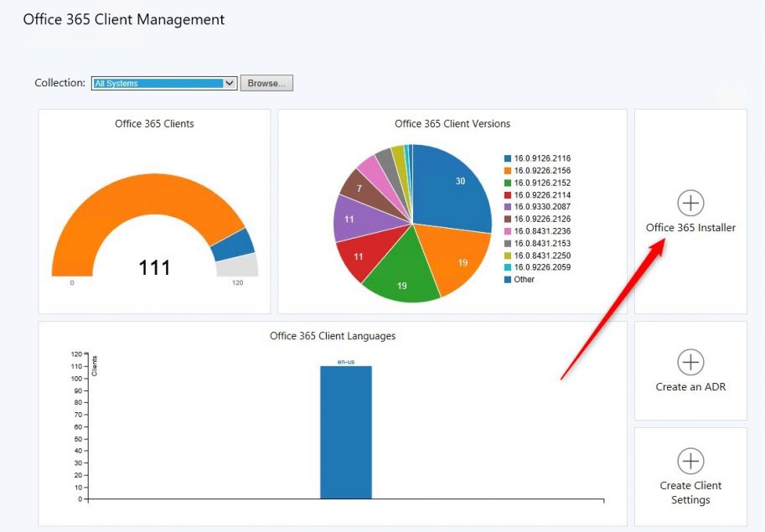Click the Create Client Settings label
The width and height of the screenshot is (765, 532).
click(x=690, y=493)
